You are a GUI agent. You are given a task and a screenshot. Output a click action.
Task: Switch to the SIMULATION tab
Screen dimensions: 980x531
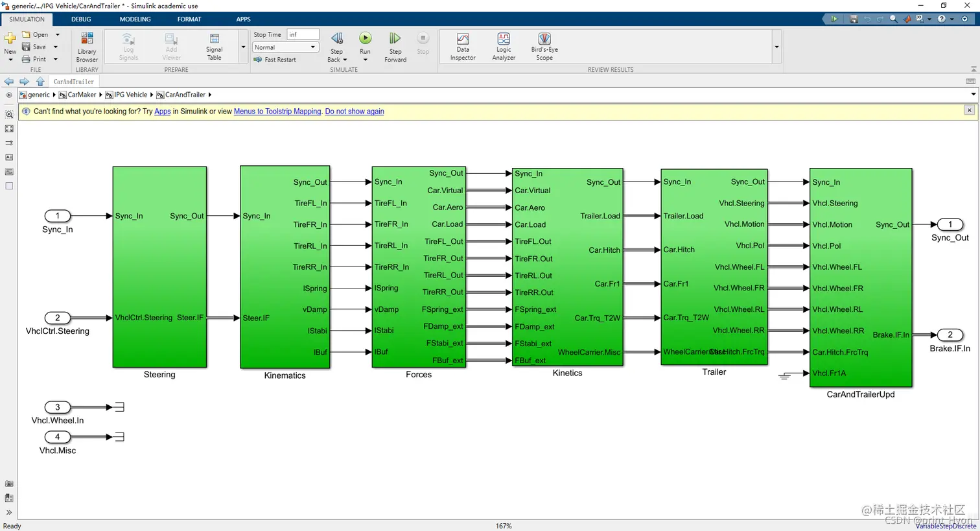pyautogui.click(x=27, y=19)
